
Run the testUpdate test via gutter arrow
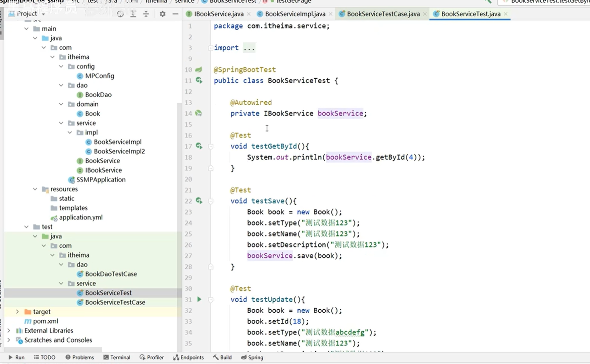coord(199,299)
